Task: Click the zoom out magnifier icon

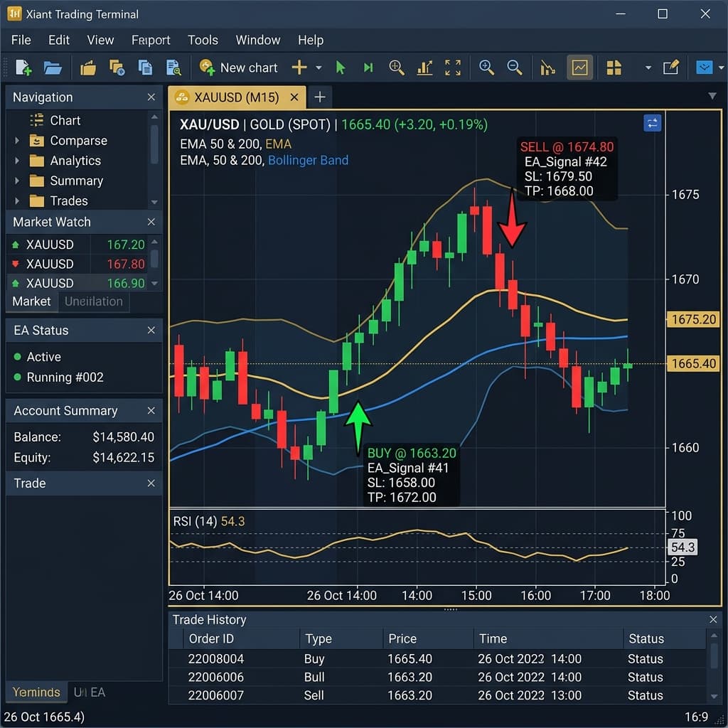Action: click(x=515, y=68)
